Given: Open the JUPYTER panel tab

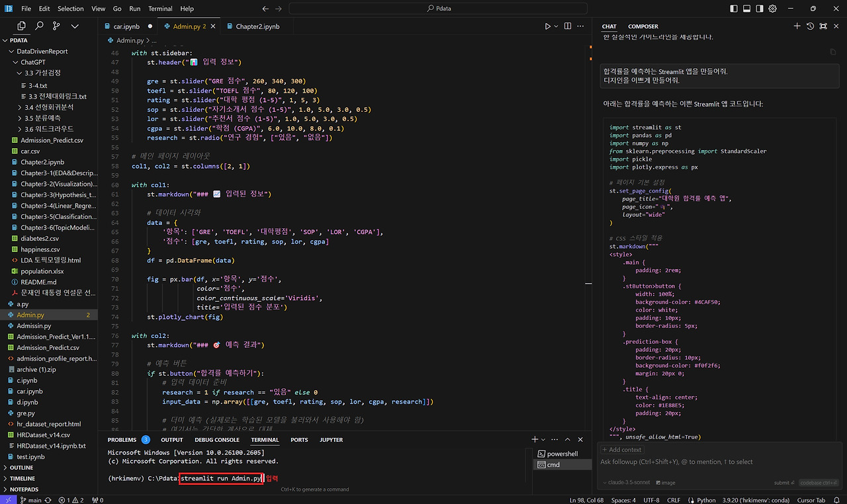Looking at the screenshot, I should coord(331,439).
